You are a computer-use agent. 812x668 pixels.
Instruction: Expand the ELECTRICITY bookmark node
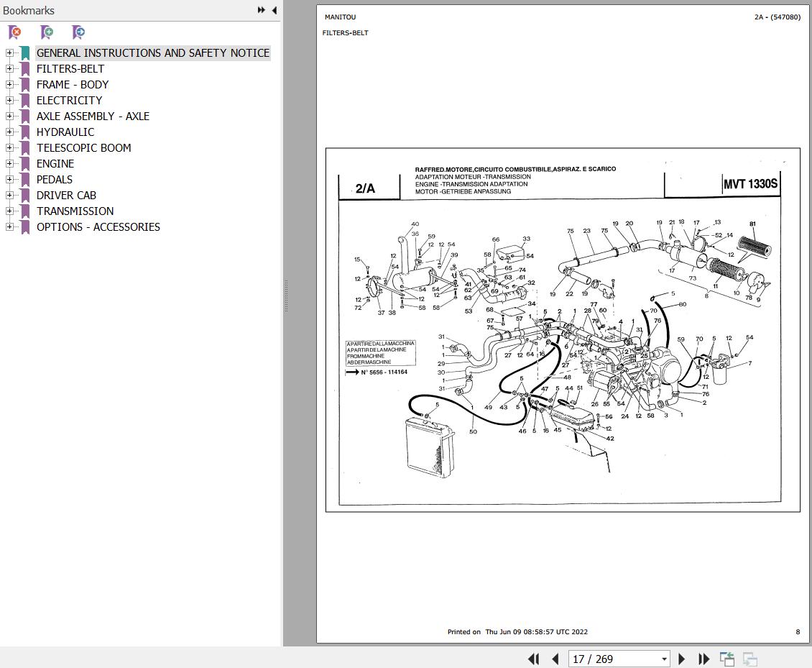pos(9,100)
